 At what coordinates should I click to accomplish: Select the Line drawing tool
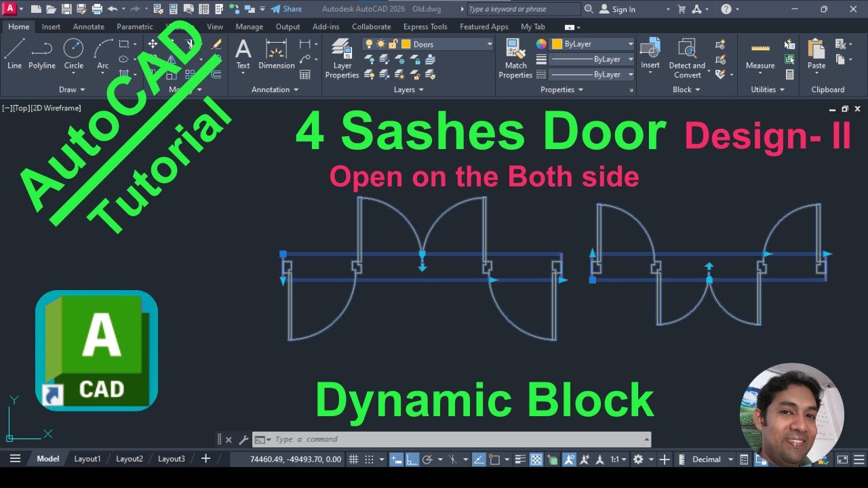coord(14,54)
